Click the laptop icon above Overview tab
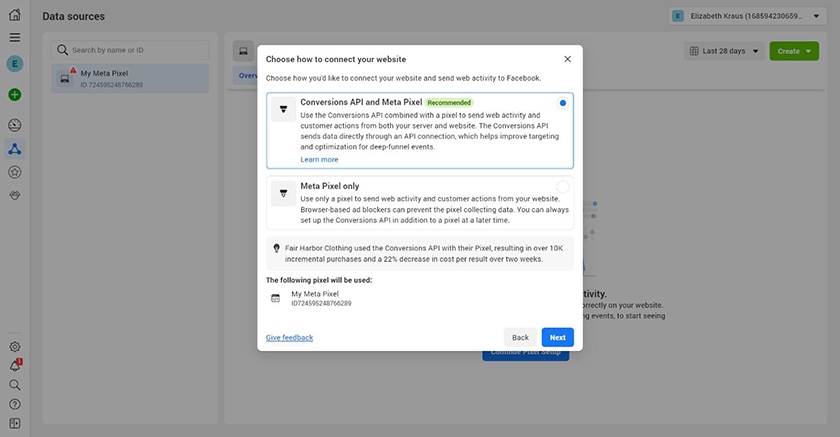840x437 pixels. (x=243, y=51)
